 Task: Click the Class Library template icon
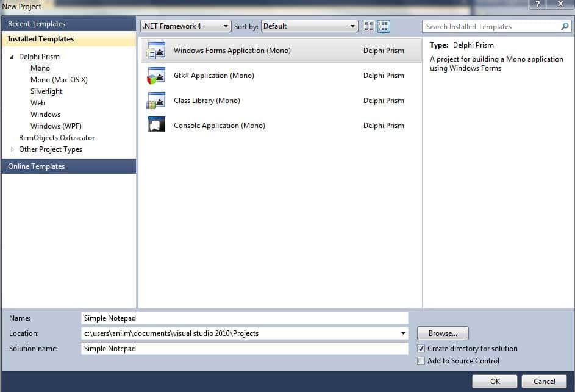click(x=157, y=101)
